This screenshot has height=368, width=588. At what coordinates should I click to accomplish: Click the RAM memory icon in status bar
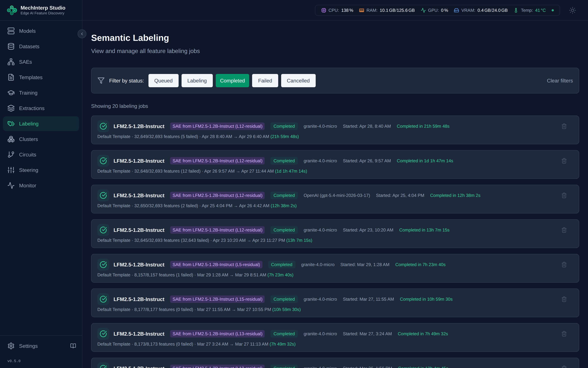362,10
